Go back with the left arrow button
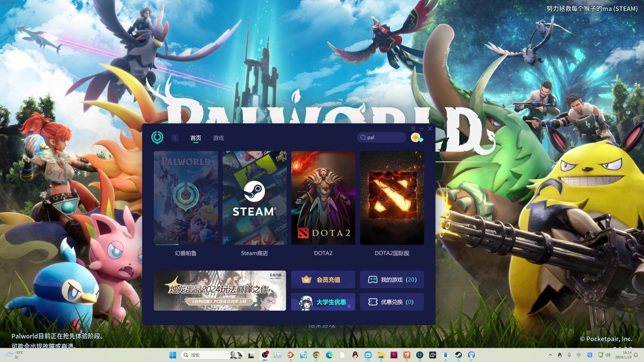 (175, 138)
